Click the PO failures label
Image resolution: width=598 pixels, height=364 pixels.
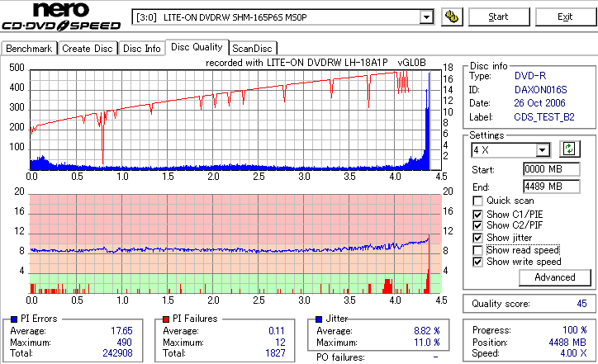click(x=340, y=357)
